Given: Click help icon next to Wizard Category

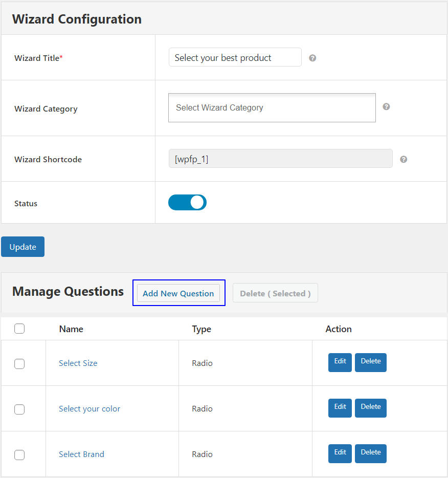Looking at the screenshot, I should point(386,106).
